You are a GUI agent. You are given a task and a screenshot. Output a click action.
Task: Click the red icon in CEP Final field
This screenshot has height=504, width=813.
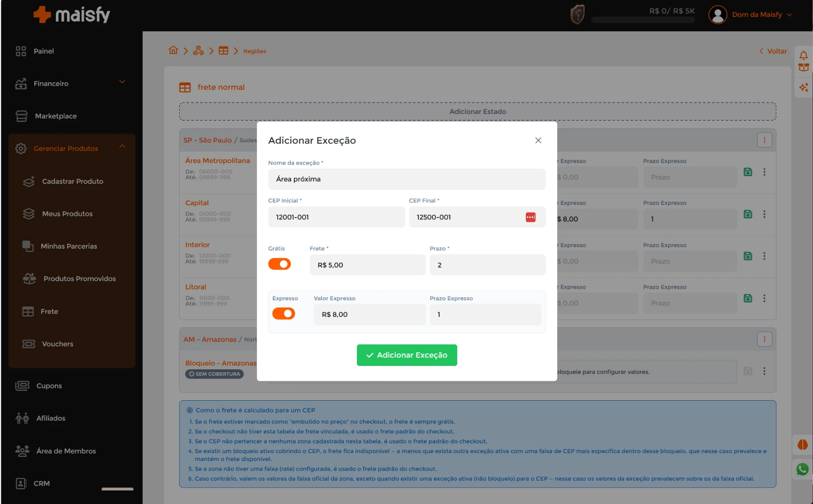[531, 217]
